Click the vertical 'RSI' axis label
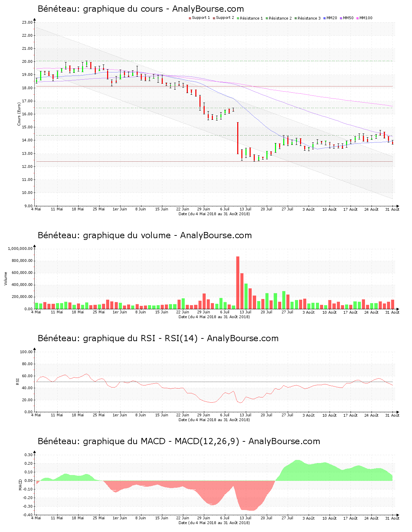 pos(18,381)
